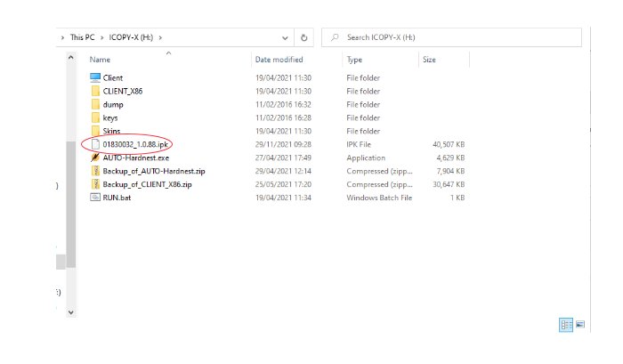Select the 01830032_1.0.88.ipk file name
Screen dimensions: 623x364
135,144
